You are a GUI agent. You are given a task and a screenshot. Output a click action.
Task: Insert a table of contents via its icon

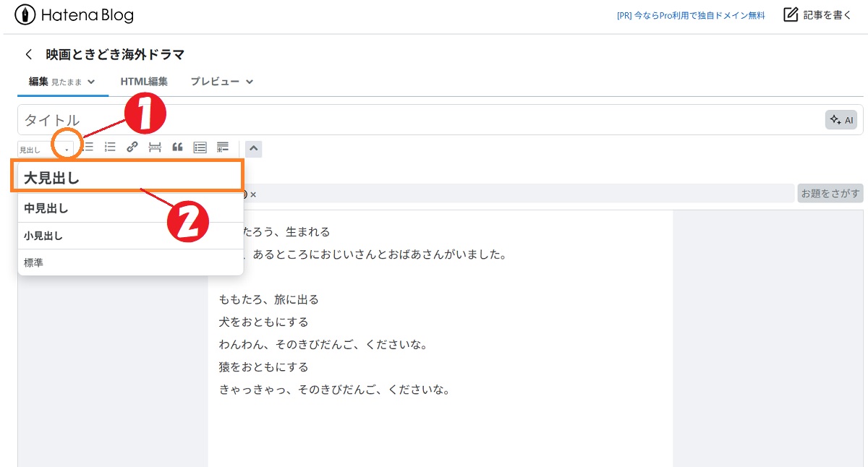click(x=200, y=147)
